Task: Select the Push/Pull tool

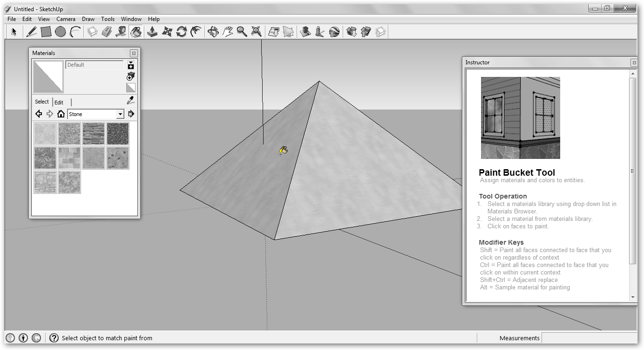Action: [152, 32]
